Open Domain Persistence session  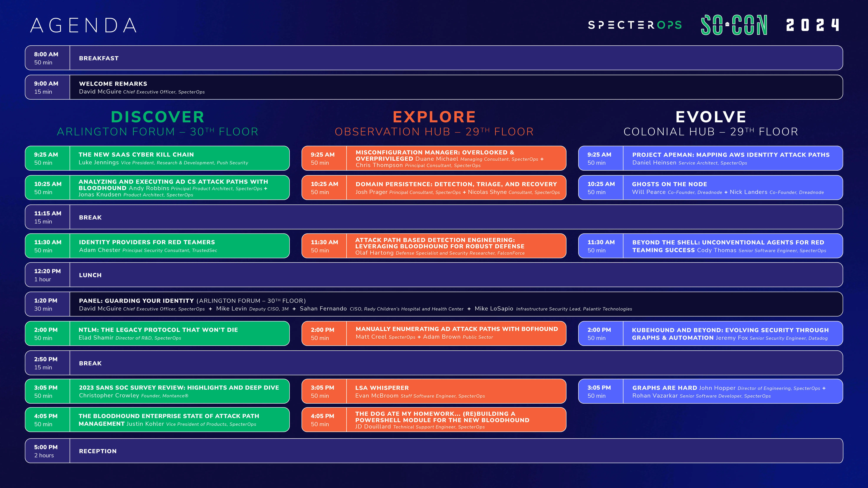pos(434,188)
